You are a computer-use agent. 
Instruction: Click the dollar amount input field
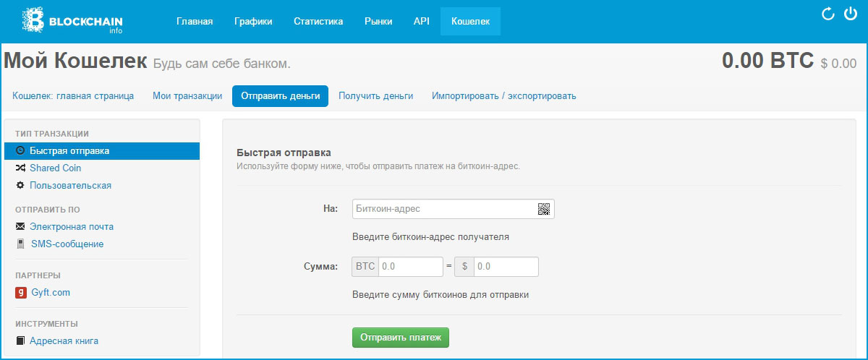click(506, 267)
